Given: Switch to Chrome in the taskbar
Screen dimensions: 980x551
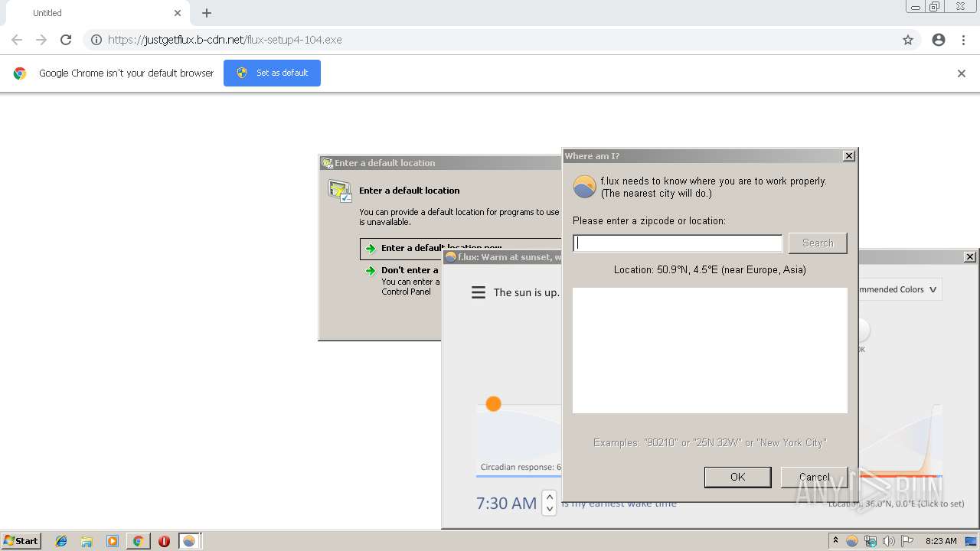Looking at the screenshot, I should [x=138, y=541].
